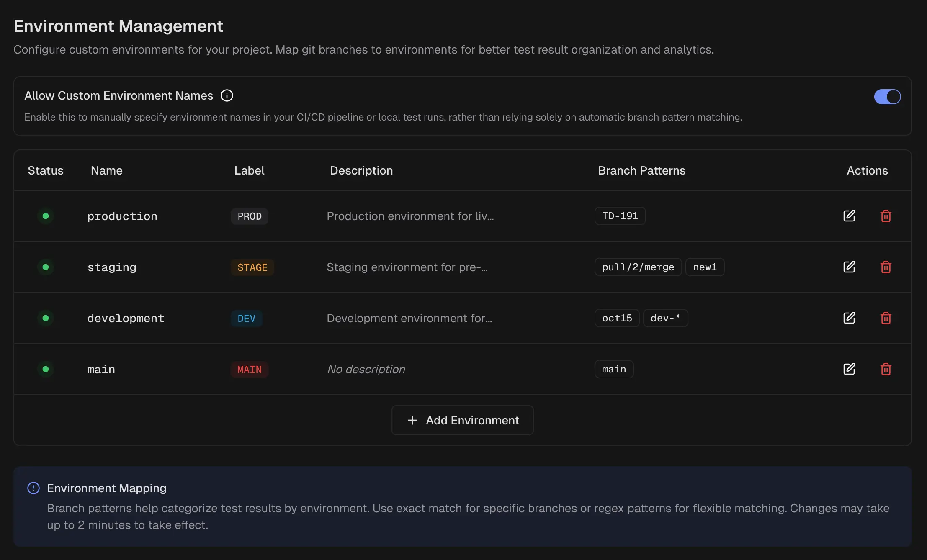Click production row green status dot
Image resolution: width=927 pixels, height=560 pixels.
pyautogui.click(x=46, y=216)
